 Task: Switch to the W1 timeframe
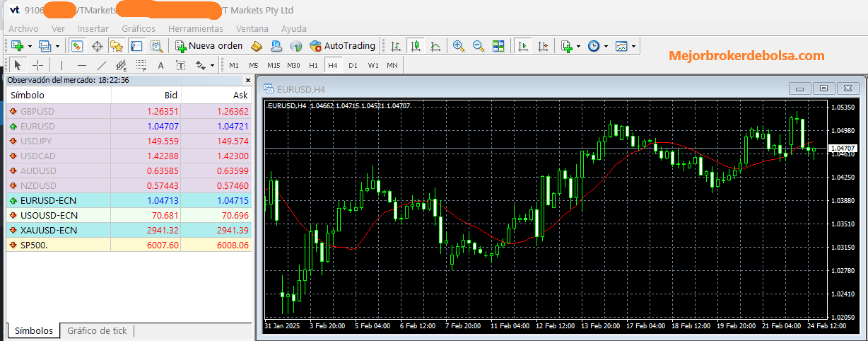pyautogui.click(x=373, y=65)
